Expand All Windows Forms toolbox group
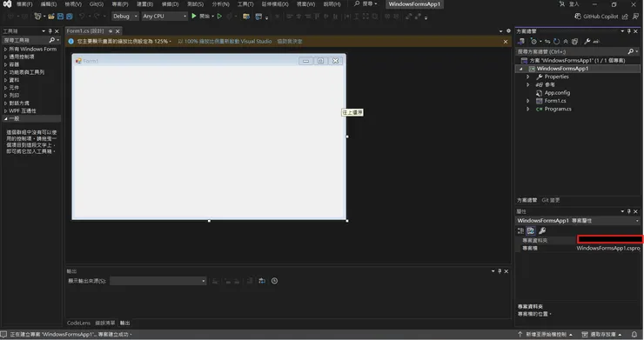This screenshot has height=340, width=644. click(6, 49)
